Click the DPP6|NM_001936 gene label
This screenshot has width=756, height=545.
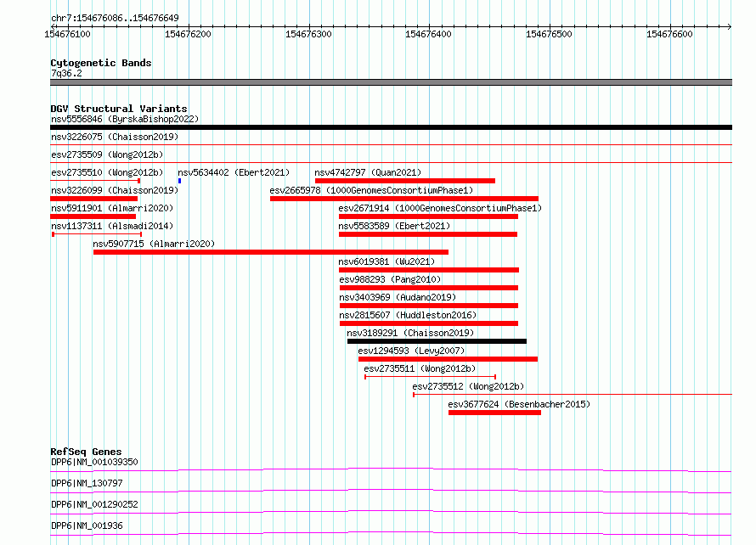tap(87, 525)
